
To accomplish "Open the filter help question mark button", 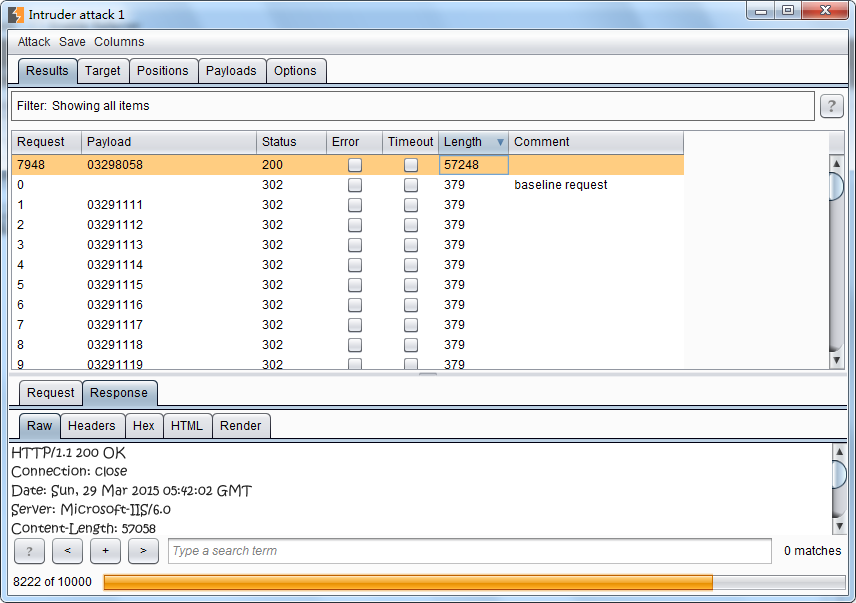I will 831,106.
